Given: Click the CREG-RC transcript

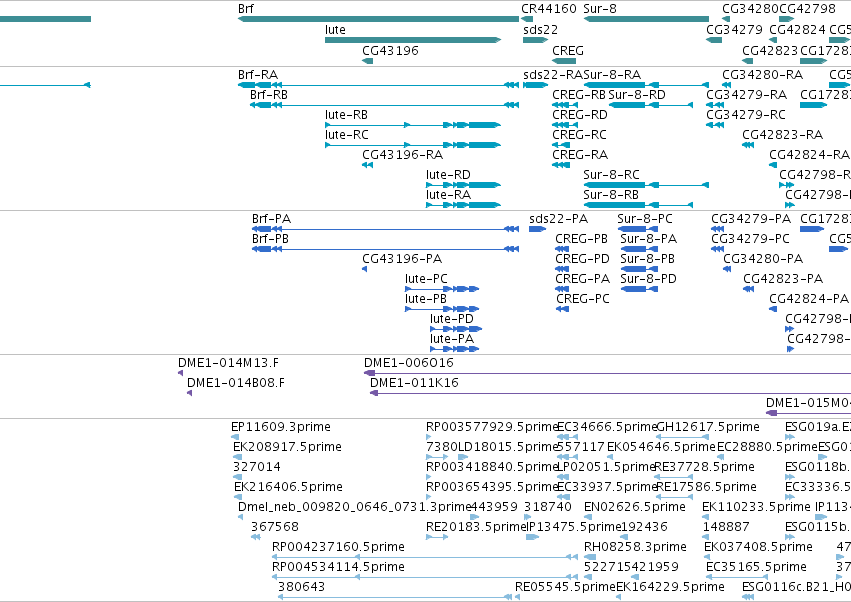Looking at the screenshot, I should click(x=561, y=145).
